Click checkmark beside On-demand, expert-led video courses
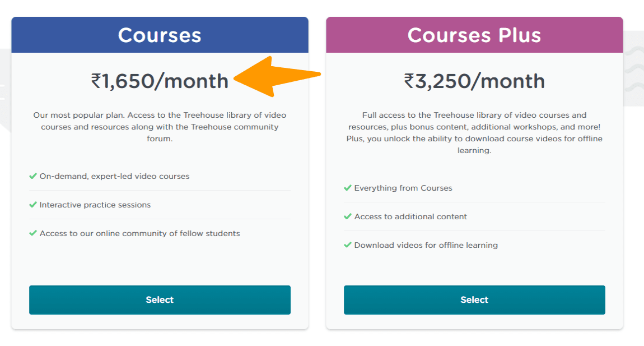This screenshot has width=644, height=346. tap(33, 176)
